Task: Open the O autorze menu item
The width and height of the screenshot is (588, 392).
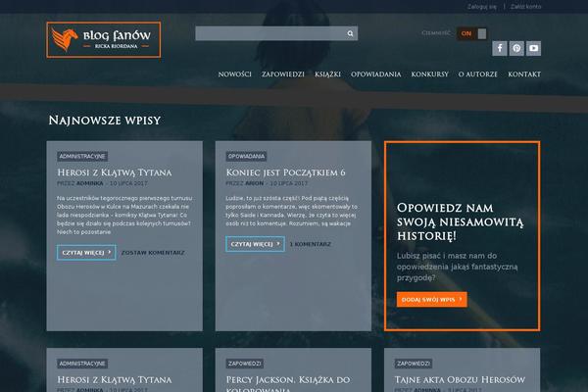Action: (478, 74)
